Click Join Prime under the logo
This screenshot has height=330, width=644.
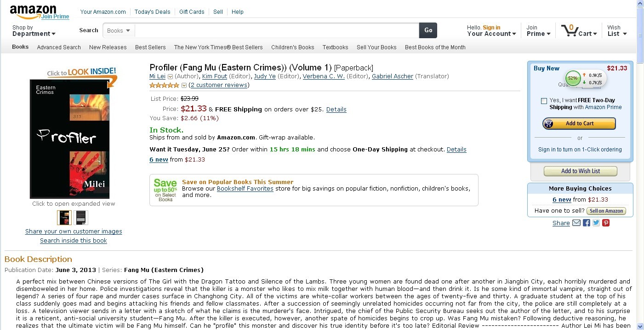pos(55,17)
